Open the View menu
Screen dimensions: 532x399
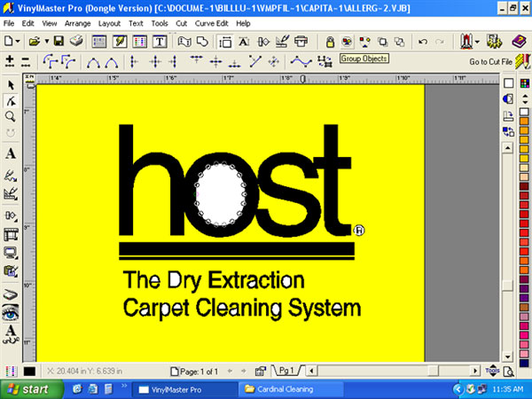point(49,23)
